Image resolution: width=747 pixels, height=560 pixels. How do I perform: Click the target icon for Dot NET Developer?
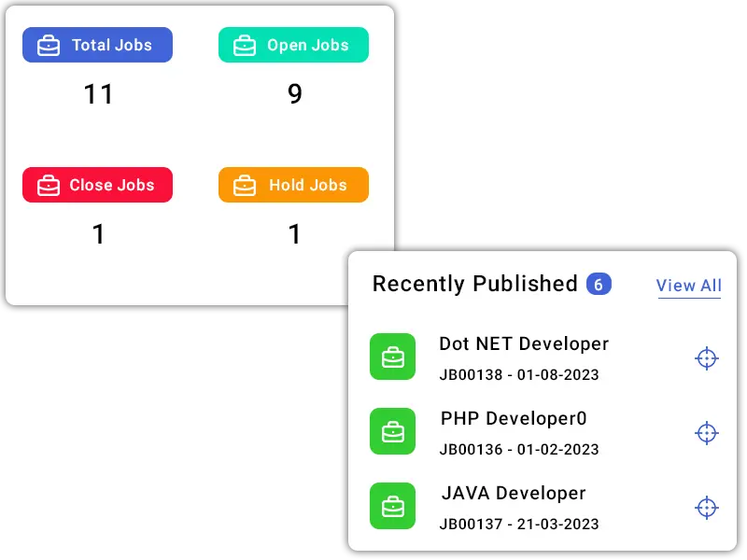(x=707, y=358)
